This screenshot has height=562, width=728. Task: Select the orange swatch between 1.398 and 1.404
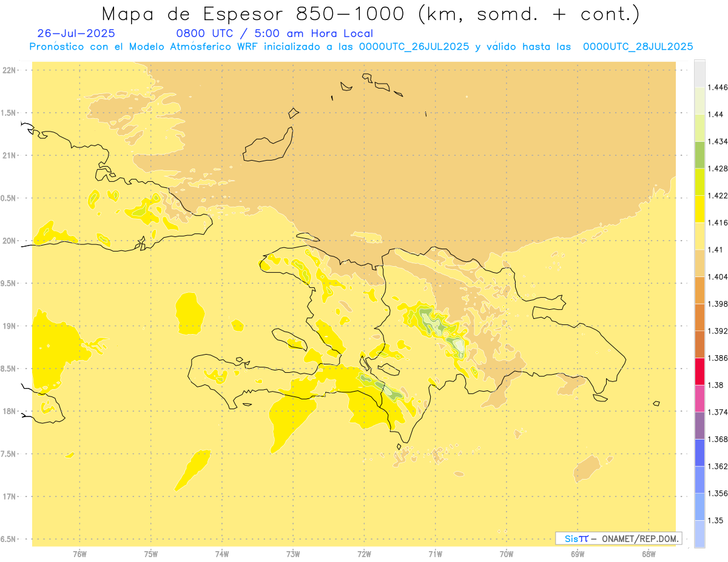coord(699,290)
